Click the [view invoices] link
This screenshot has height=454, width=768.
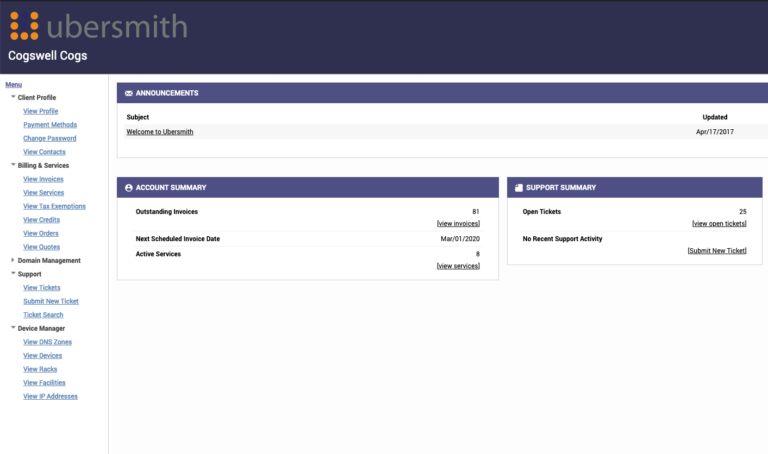click(x=458, y=223)
